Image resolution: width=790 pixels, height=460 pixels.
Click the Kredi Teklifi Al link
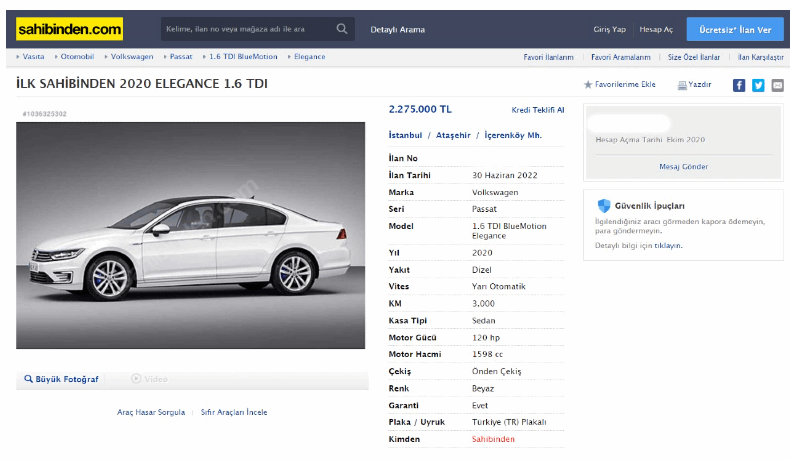click(x=538, y=110)
